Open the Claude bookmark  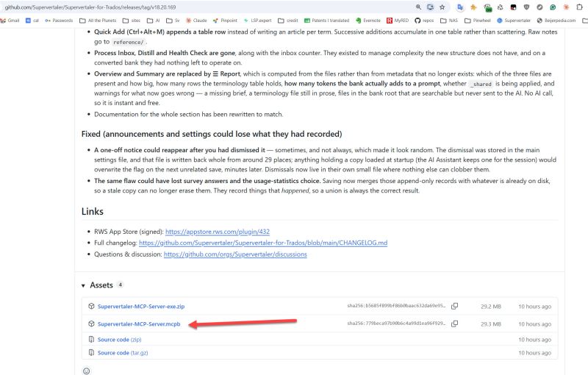(x=196, y=21)
